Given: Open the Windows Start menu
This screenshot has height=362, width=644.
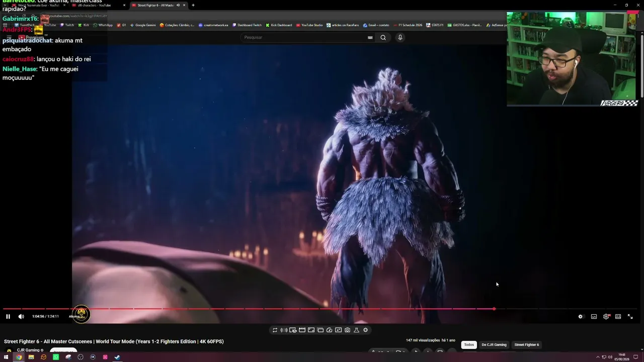Looking at the screenshot, I should click(6, 357).
